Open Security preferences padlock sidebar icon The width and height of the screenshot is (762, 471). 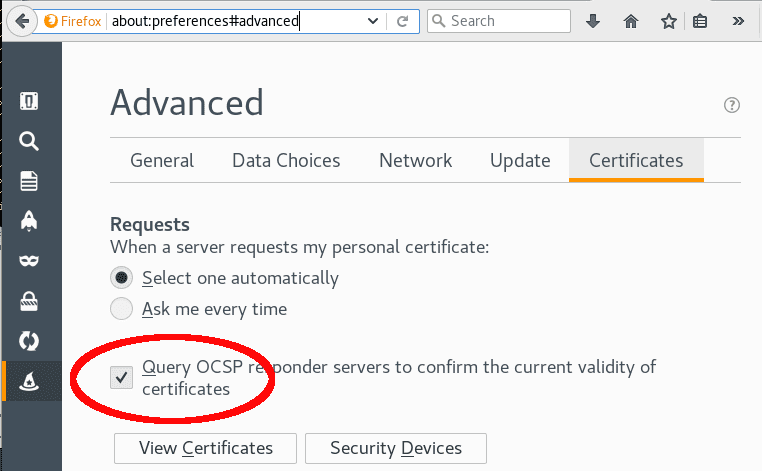(29, 301)
